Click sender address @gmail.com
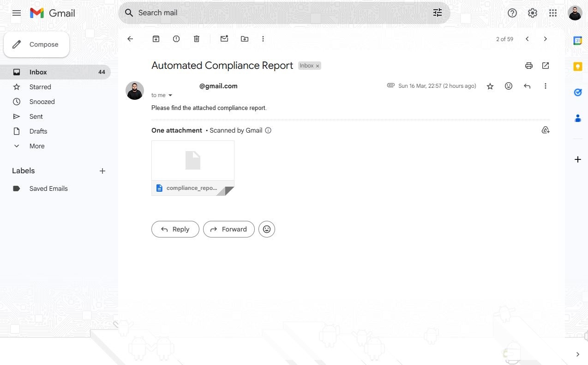This screenshot has height=365, width=588. [218, 86]
